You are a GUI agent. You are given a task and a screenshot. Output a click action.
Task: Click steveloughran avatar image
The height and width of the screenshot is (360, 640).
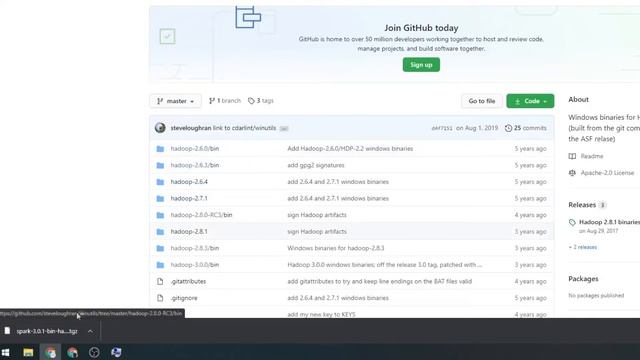160,128
